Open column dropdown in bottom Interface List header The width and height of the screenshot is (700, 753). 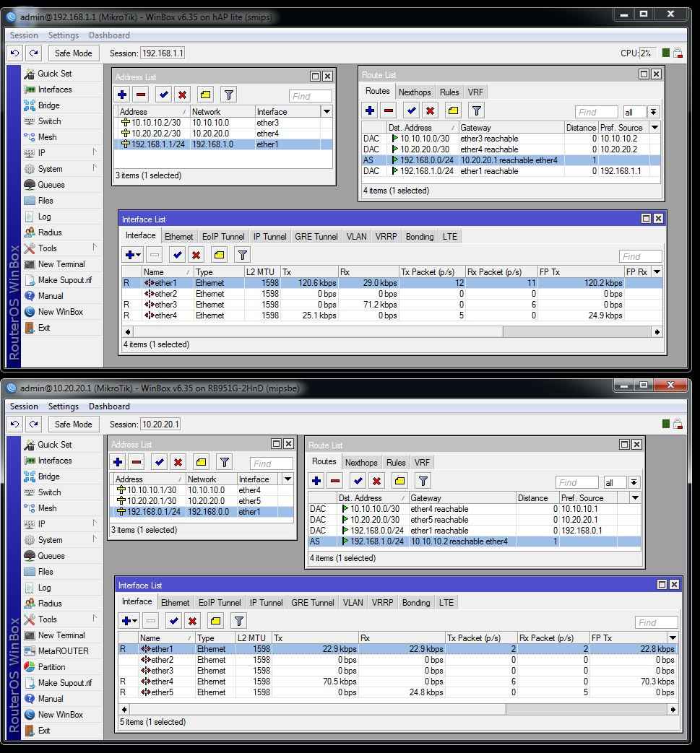[673, 637]
